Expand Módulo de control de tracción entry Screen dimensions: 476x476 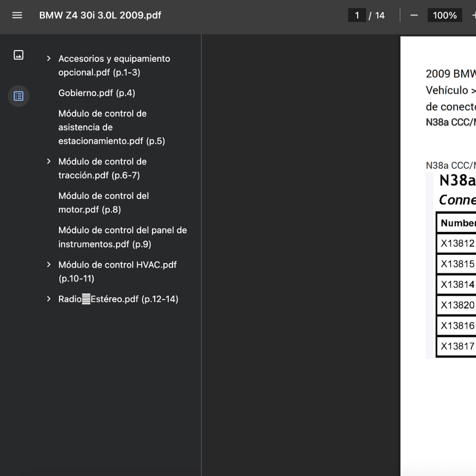pos(48,161)
